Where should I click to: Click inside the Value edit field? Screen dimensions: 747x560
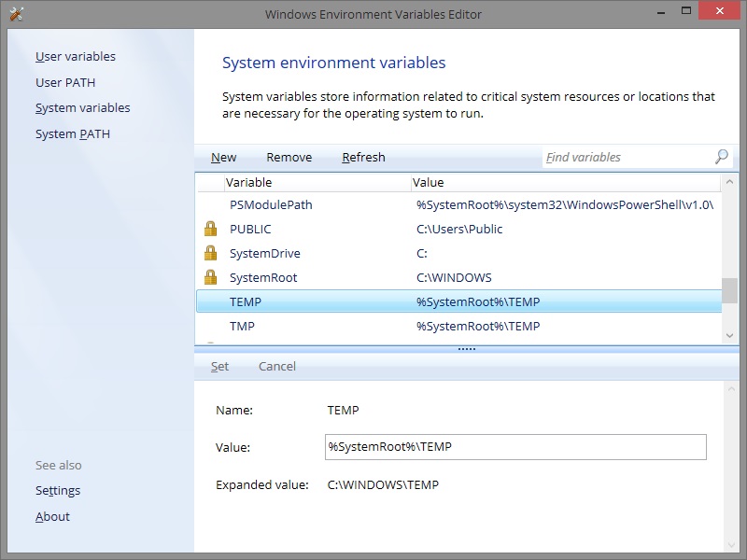[x=514, y=447]
